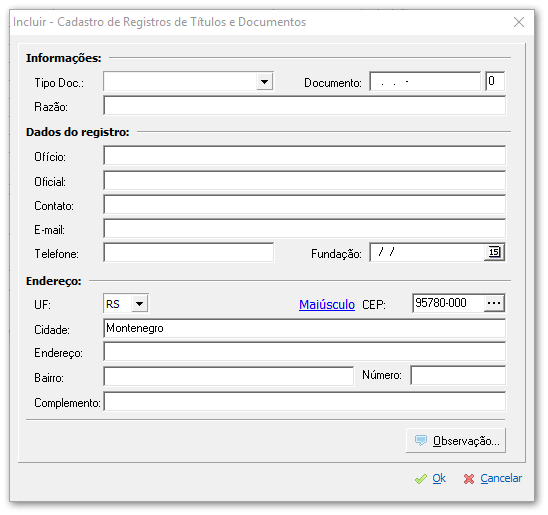This screenshot has width=548, height=515.
Task: Close the Incluir dialog with the X
Action: point(519,22)
